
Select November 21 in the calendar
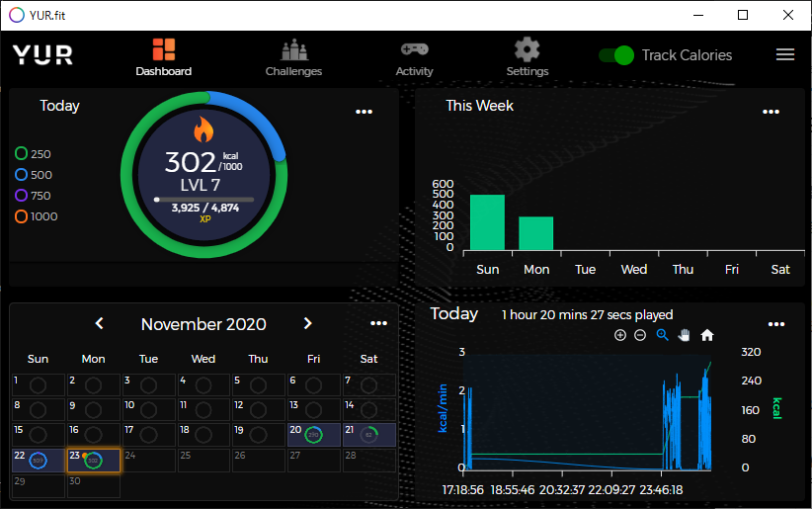coord(369,434)
